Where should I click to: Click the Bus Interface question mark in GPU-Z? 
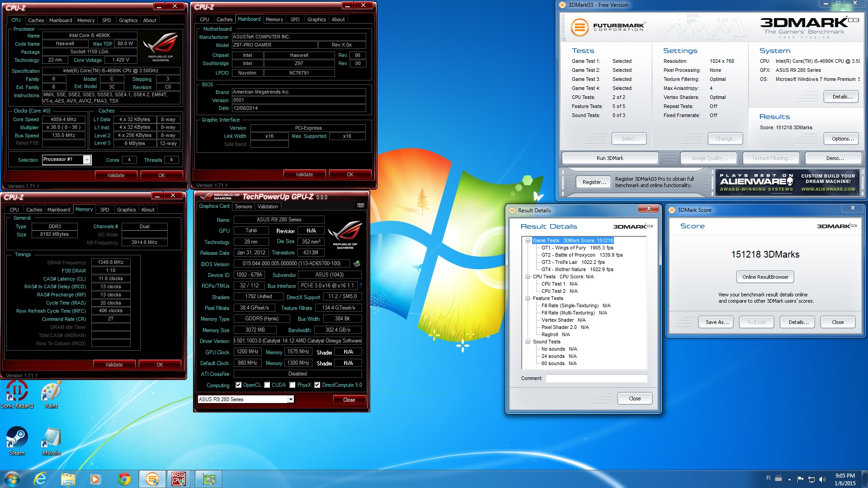(360, 286)
